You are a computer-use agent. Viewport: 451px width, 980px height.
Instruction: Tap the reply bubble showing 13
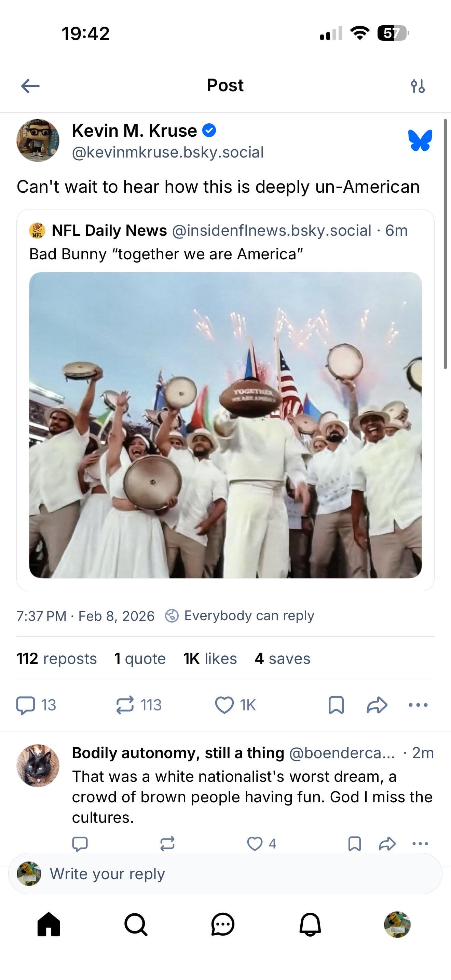(36, 705)
